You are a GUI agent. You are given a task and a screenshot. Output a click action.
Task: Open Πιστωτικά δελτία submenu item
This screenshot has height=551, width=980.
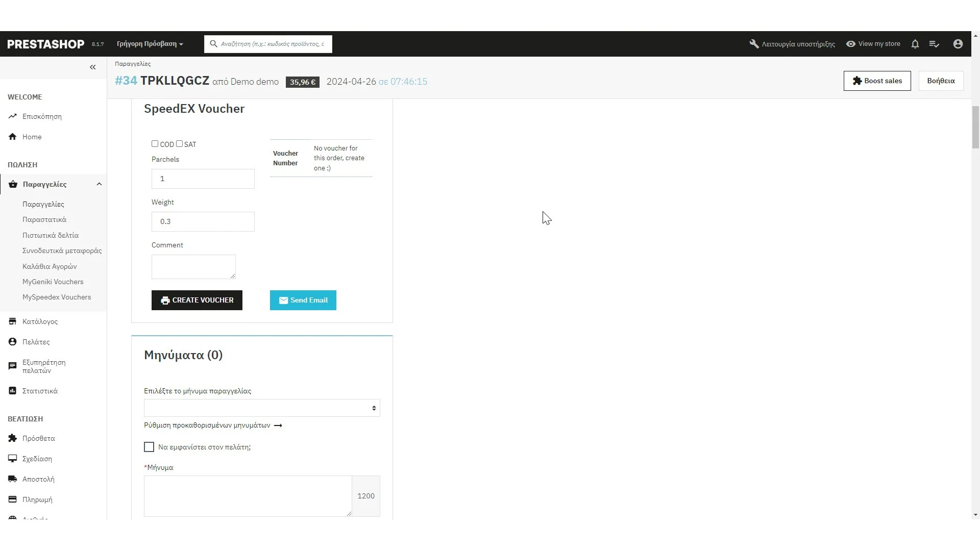pyautogui.click(x=51, y=235)
